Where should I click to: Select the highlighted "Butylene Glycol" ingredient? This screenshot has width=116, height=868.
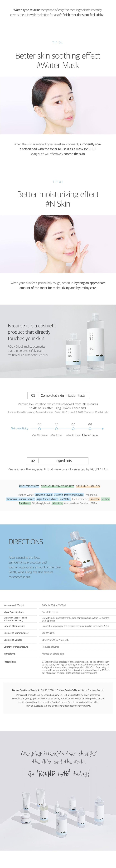tap(43, 495)
